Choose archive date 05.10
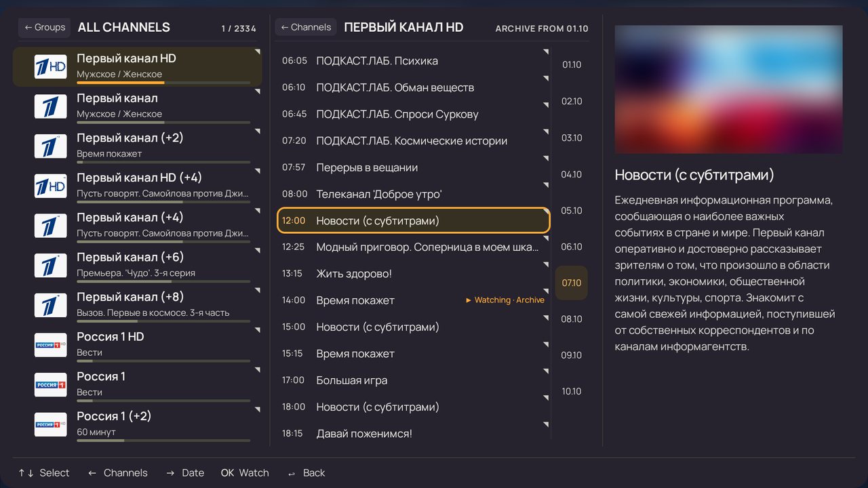Image resolution: width=868 pixels, height=488 pixels. coord(572,211)
